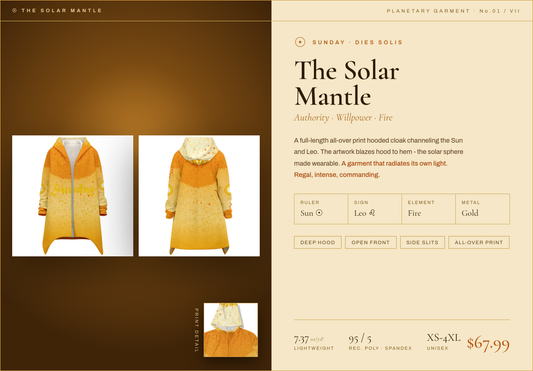Image resolution: width=533 pixels, height=371 pixels.
Task: Click THE SOLAR MANTLE header title
Action: (x=62, y=11)
